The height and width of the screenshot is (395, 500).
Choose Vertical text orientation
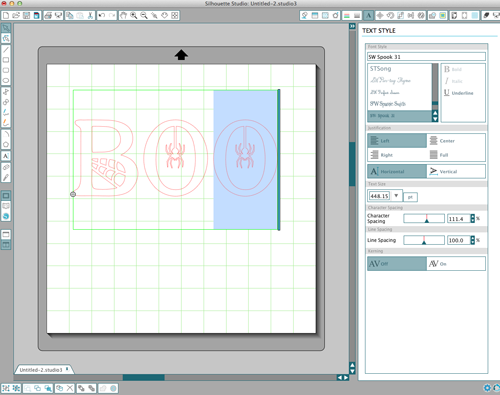[456, 171]
